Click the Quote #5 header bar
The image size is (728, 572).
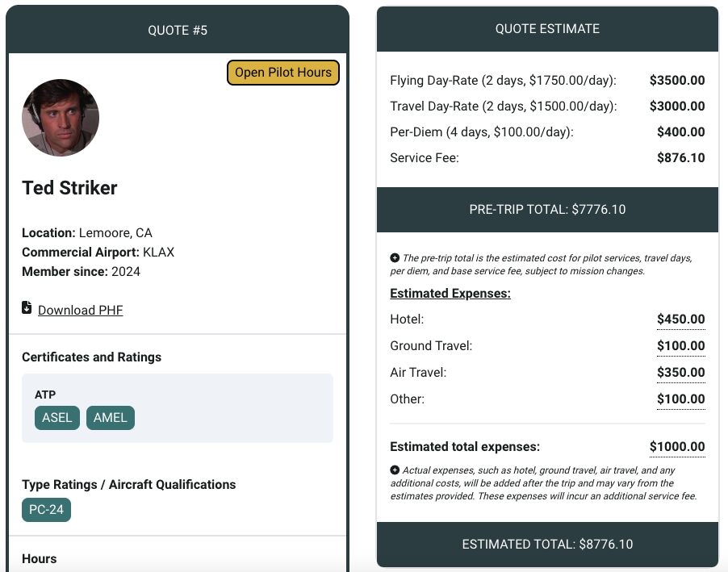(x=178, y=31)
